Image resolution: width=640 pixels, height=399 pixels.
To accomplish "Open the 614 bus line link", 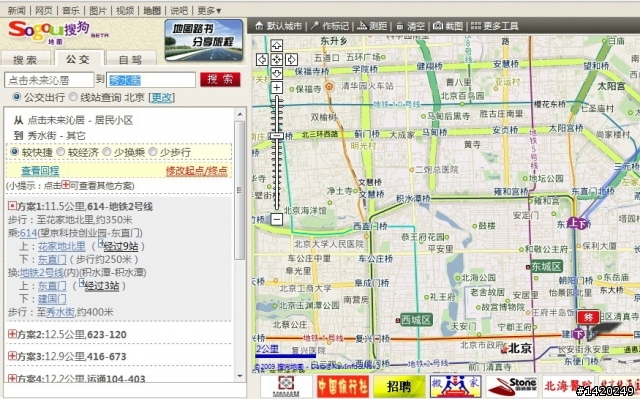I will [x=28, y=233].
